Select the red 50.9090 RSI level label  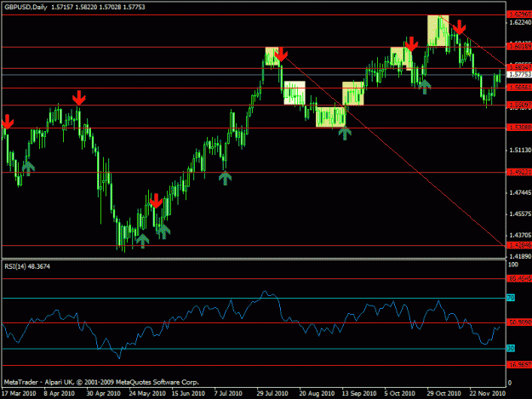coord(519,322)
